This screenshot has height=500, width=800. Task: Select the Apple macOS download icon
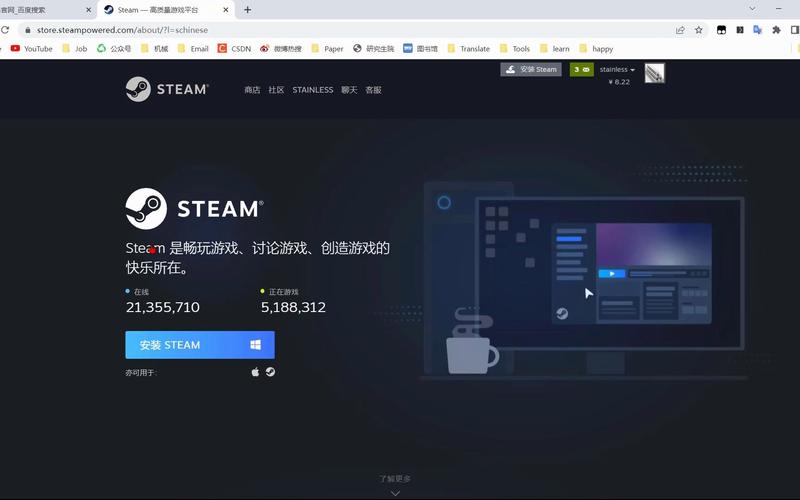(255, 372)
